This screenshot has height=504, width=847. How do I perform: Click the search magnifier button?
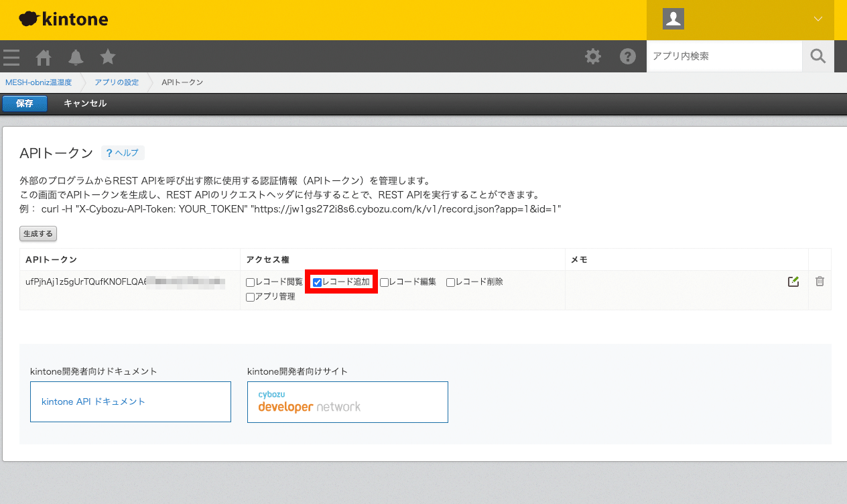point(818,56)
